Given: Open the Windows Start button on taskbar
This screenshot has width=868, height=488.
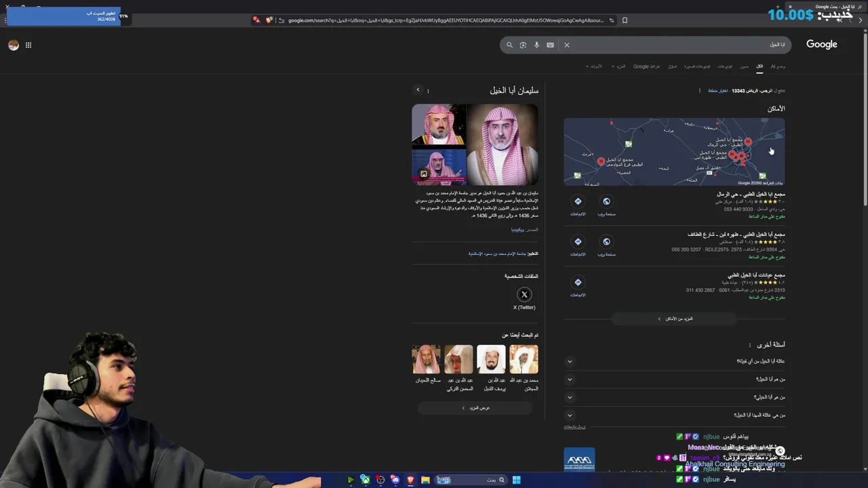Looking at the screenshot, I should pyautogui.click(x=516, y=480).
